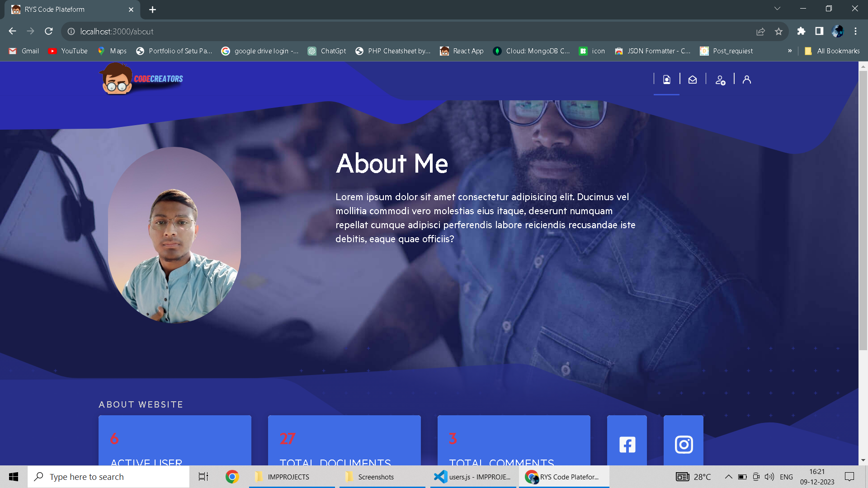Click the page vertical scrollbar thumb
Image resolution: width=868 pixels, height=488 pixels.
pos(863,208)
